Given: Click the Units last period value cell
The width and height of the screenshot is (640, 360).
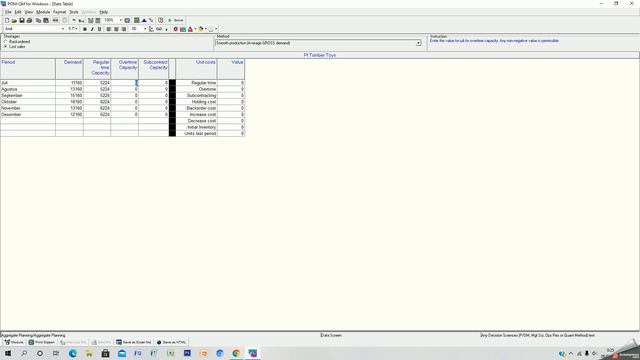Looking at the screenshot, I should click(x=231, y=133).
